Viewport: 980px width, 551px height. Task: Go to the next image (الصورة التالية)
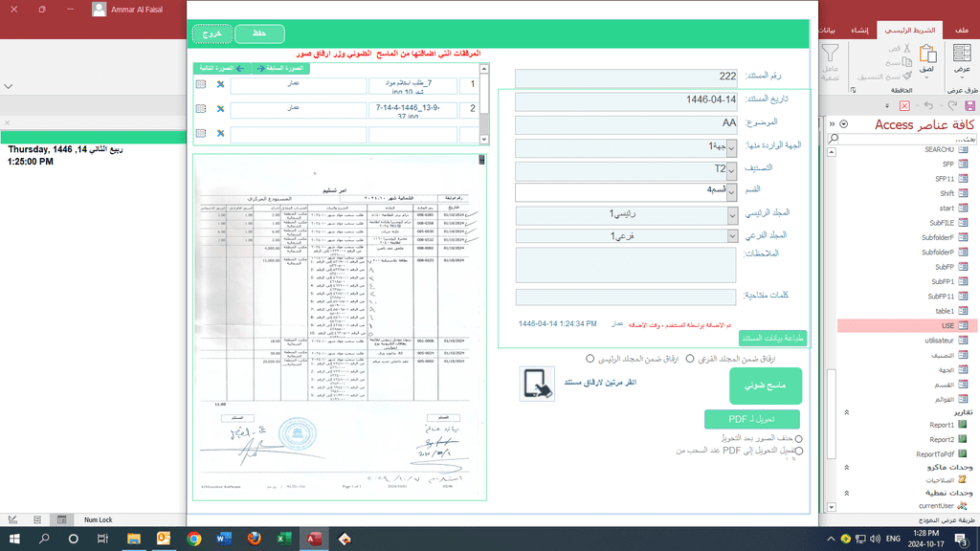tap(222, 68)
